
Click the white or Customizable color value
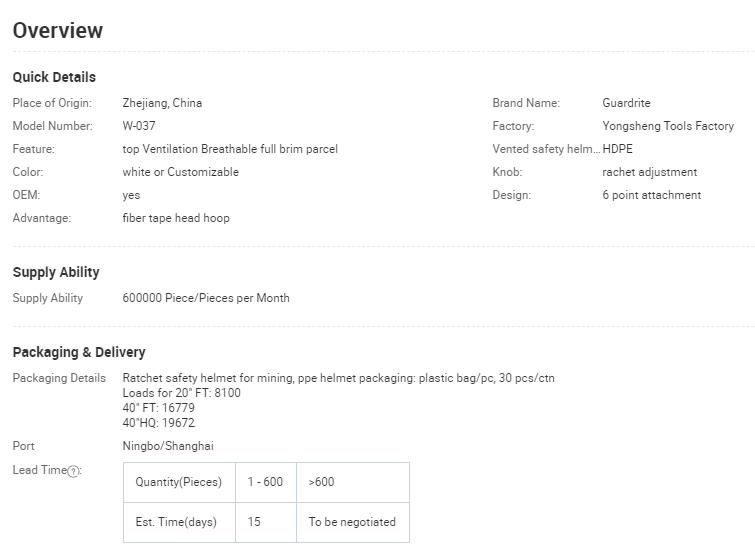180,172
